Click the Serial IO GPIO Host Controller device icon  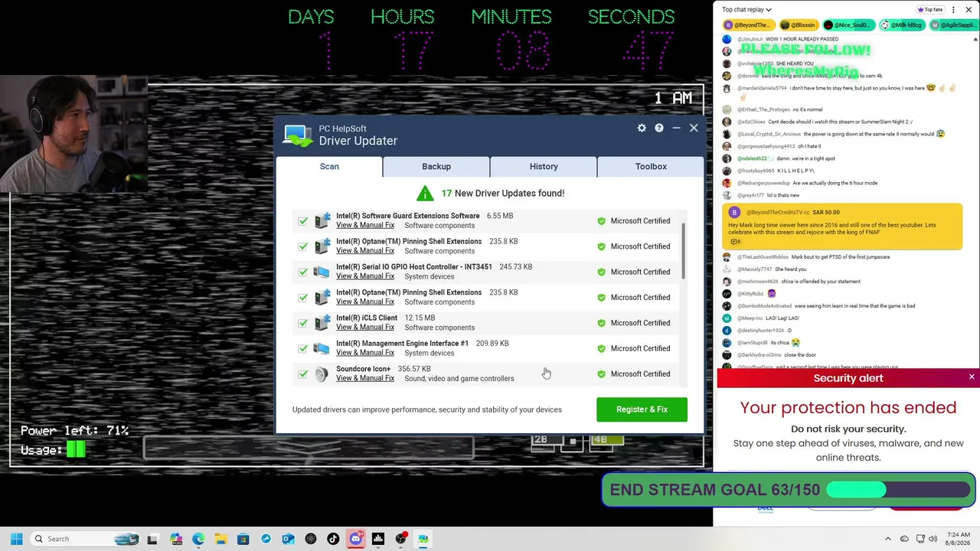click(x=322, y=272)
